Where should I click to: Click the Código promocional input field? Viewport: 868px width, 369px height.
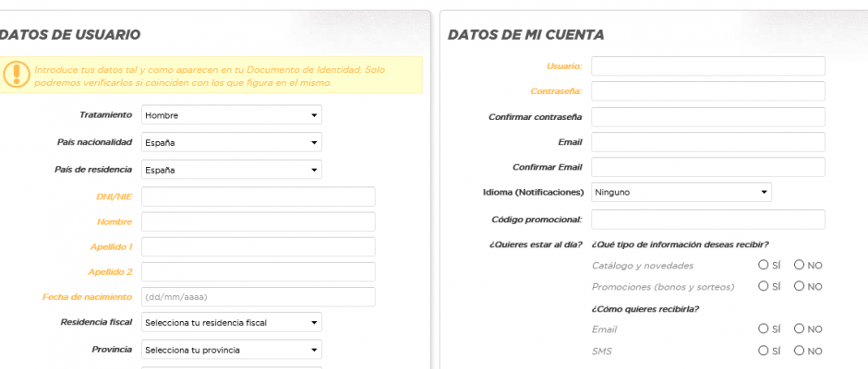(708, 219)
